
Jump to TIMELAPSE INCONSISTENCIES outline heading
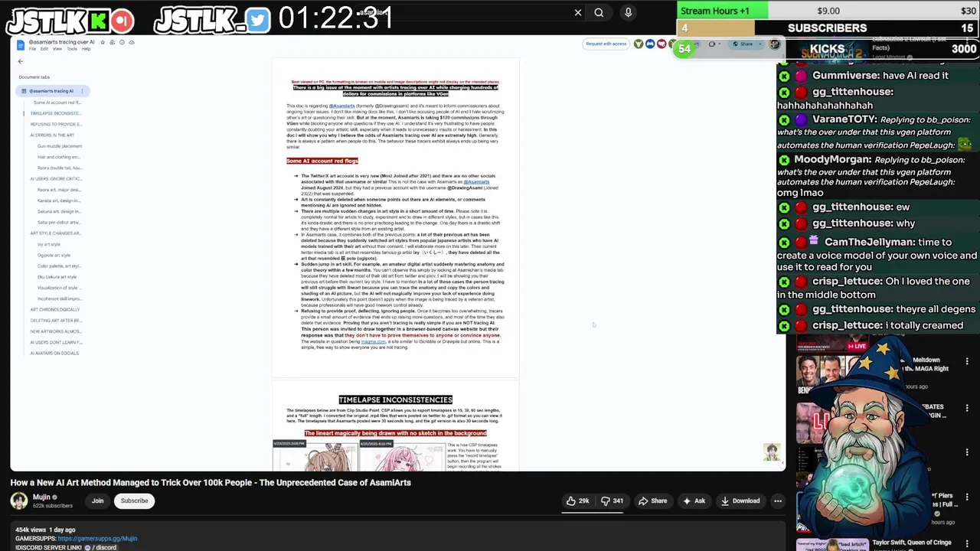(55, 113)
